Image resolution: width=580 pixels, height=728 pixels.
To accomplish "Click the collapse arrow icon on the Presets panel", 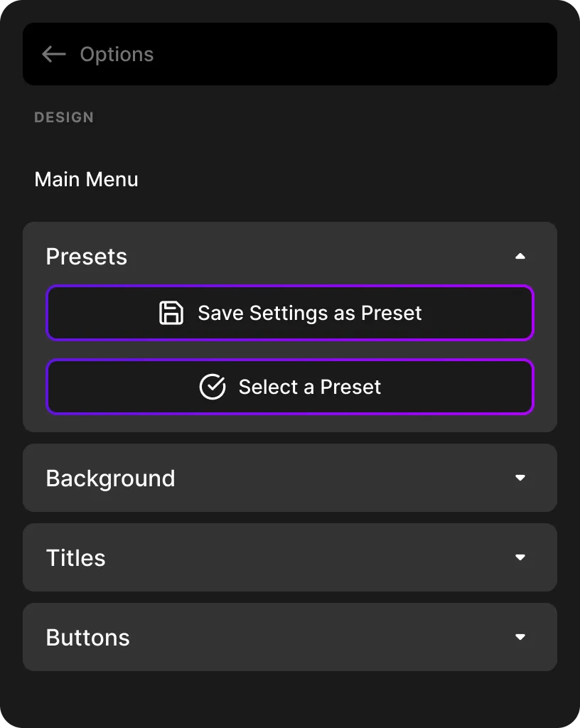I will click(521, 255).
